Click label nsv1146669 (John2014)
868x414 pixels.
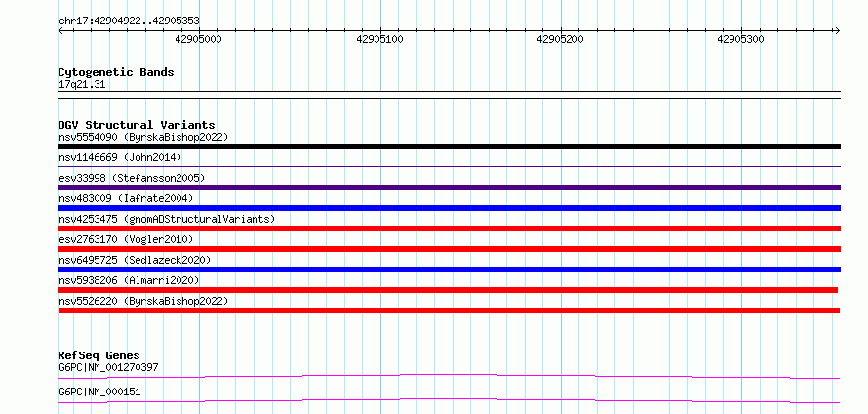[x=120, y=157]
